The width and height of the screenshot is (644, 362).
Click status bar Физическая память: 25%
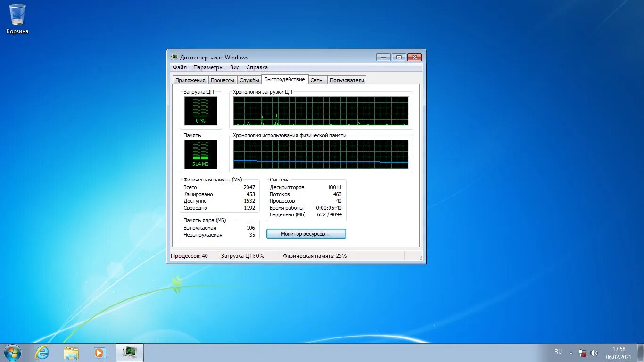click(x=314, y=256)
